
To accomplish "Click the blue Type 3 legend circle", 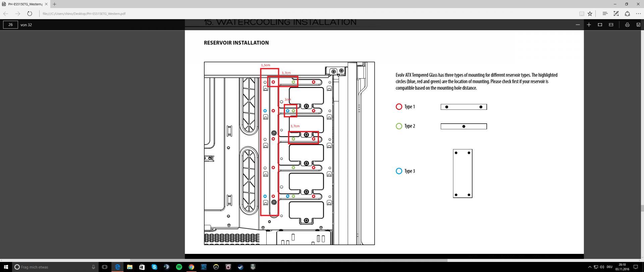I will (399, 171).
